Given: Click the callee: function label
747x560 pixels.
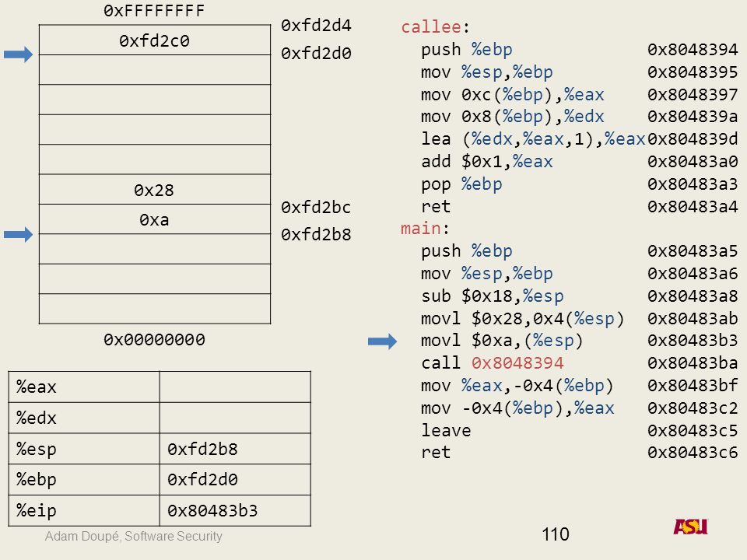Looking at the screenshot, I should [436, 26].
